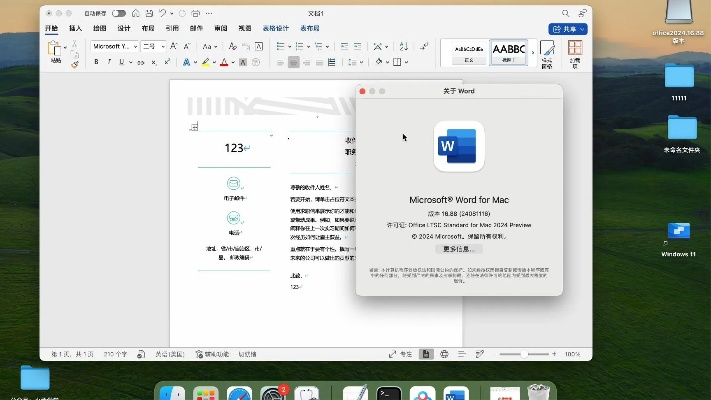Click the More Info button in About Word
This screenshot has width=711, height=400.
460,248
